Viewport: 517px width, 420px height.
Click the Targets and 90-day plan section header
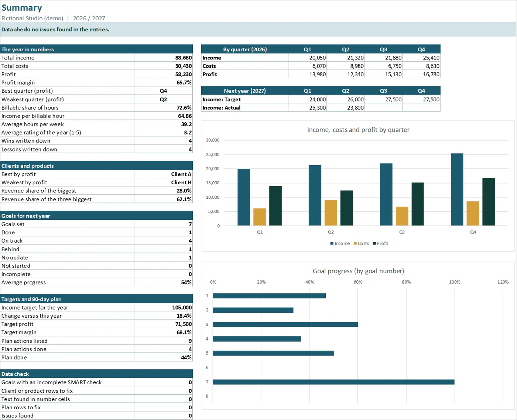[x=96, y=299]
